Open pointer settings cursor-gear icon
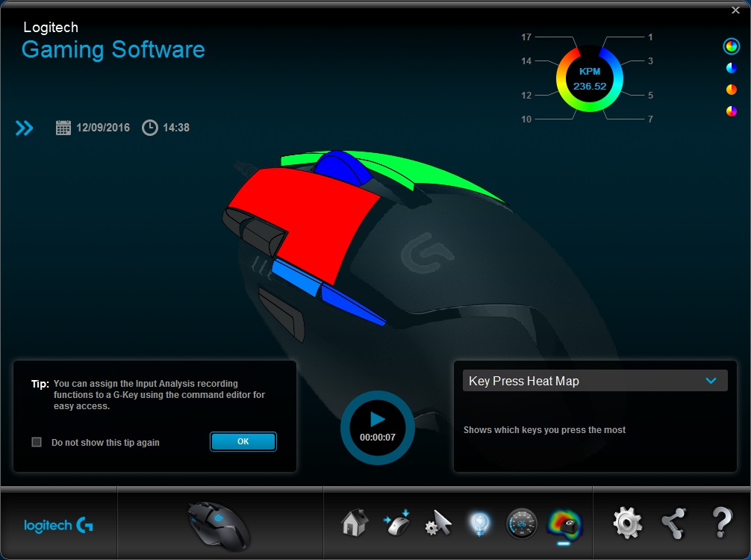 pyautogui.click(x=438, y=523)
